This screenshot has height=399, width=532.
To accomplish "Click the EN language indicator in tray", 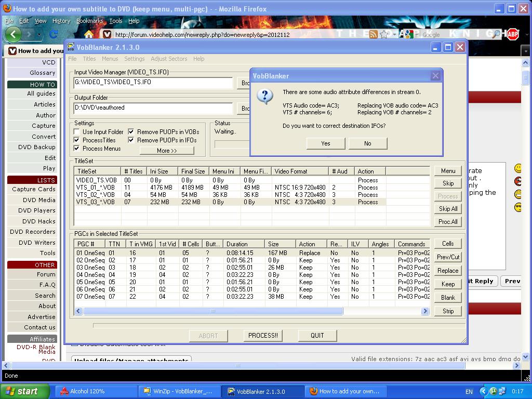I will pos(469,392).
